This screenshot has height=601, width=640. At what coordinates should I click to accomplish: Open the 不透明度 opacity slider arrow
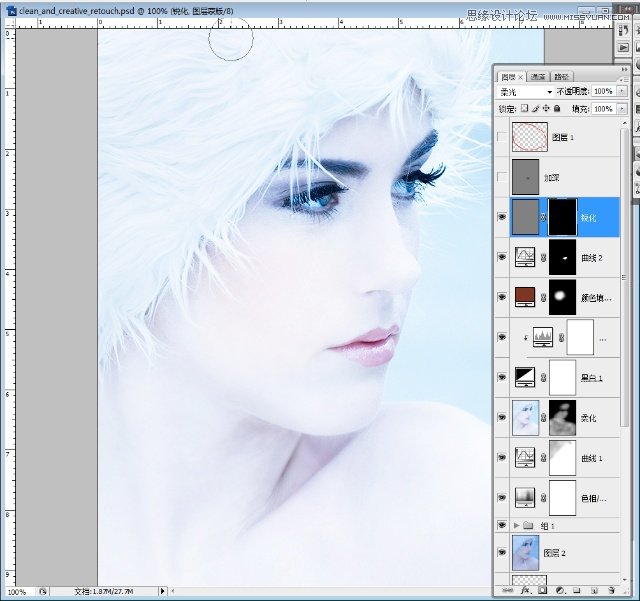click(x=622, y=91)
